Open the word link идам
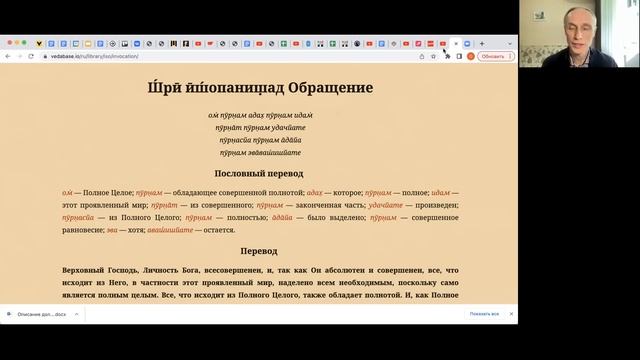The width and height of the screenshot is (640, 360). (x=440, y=193)
